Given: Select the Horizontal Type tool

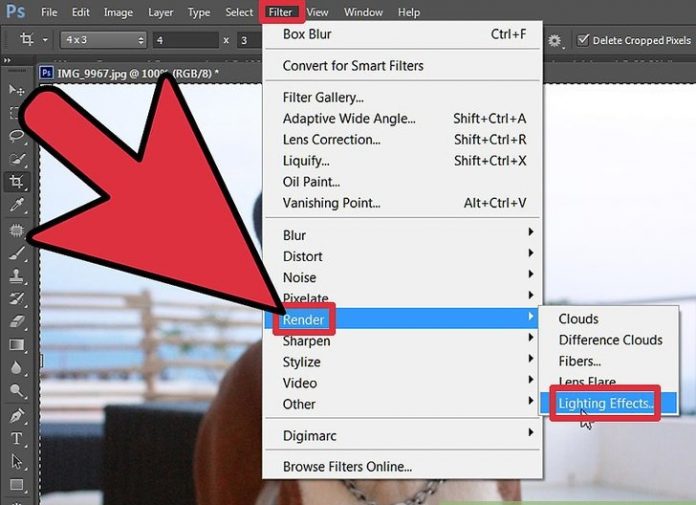Looking at the screenshot, I should 17,439.
